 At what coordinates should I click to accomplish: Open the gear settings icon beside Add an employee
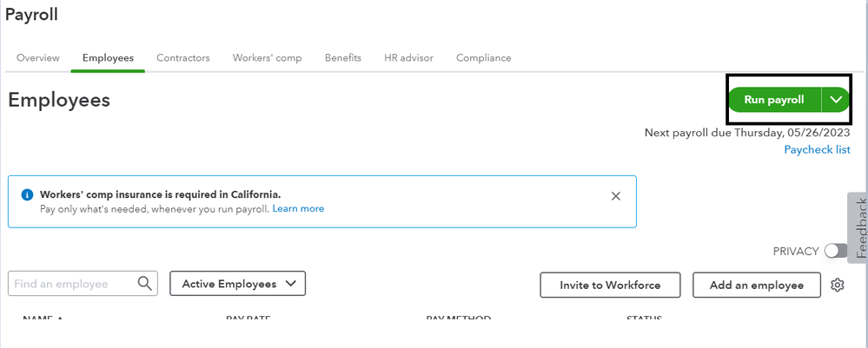[838, 285]
